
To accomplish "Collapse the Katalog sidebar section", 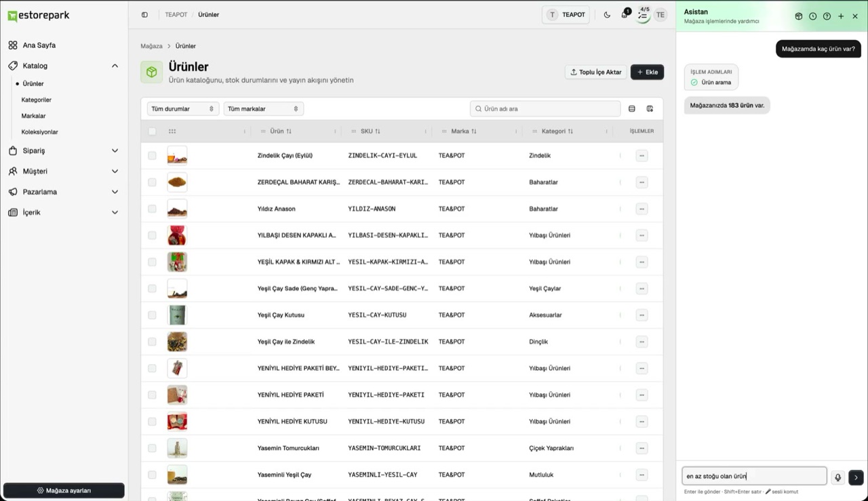I will (x=64, y=66).
